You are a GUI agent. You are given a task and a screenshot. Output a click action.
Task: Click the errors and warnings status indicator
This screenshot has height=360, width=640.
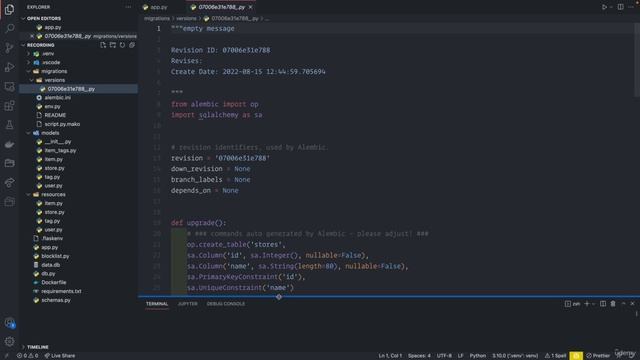pyautogui.click(x=27, y=356)
